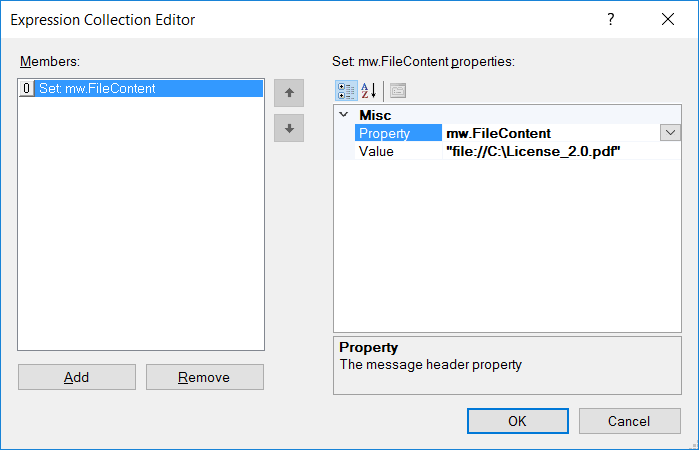
Task: Move selected member down with arrow button
Action: [x=289, y=128]
